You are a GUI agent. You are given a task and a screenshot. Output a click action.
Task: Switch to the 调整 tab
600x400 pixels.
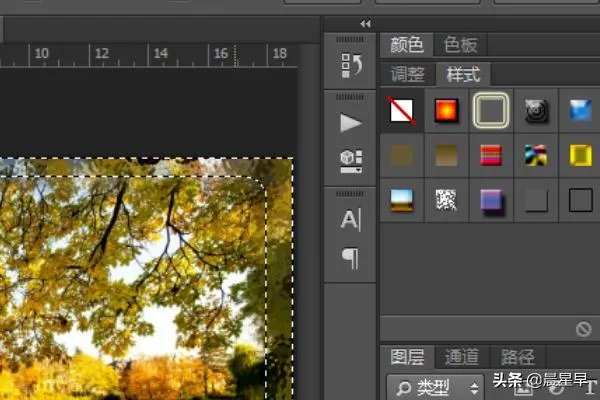coord(408,74)
